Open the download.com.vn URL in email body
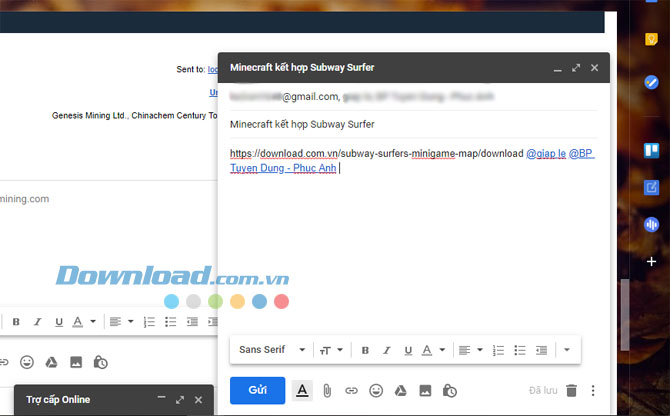 pyautogui.click(x=376, y=153)
